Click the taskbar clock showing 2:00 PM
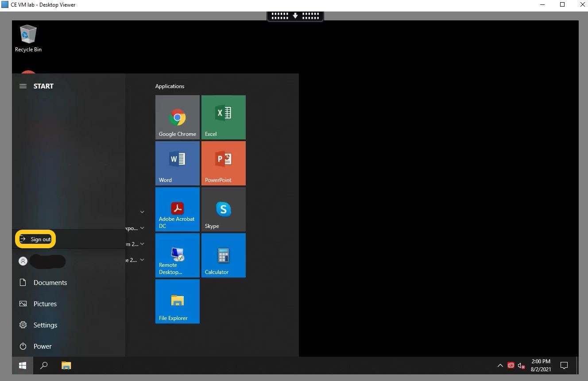The width and height of the screenshot is (588, 381). coord(541,365)
